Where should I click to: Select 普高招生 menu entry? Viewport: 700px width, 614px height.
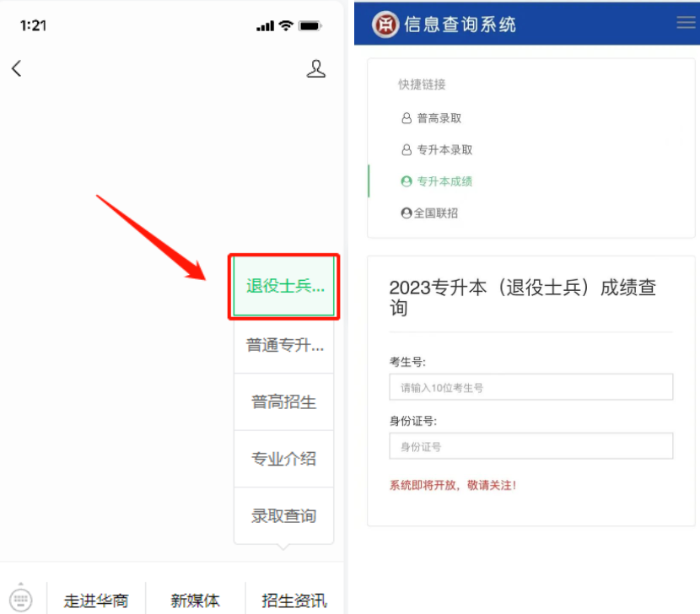pyautogui.click(x=283, y=402)
